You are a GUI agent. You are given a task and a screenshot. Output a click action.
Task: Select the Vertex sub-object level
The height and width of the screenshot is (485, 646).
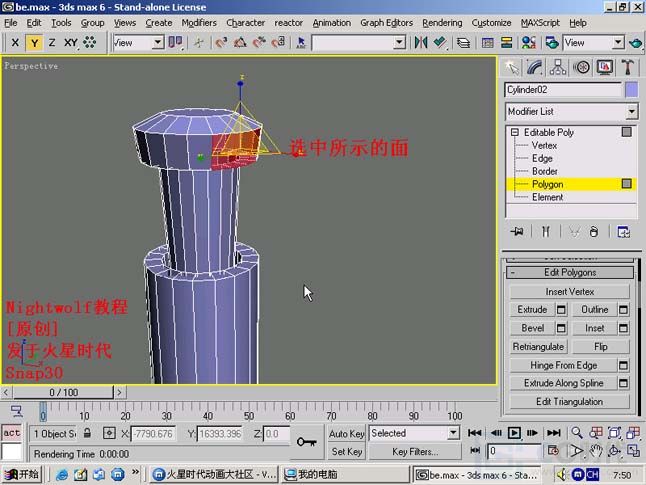point(544,145)
